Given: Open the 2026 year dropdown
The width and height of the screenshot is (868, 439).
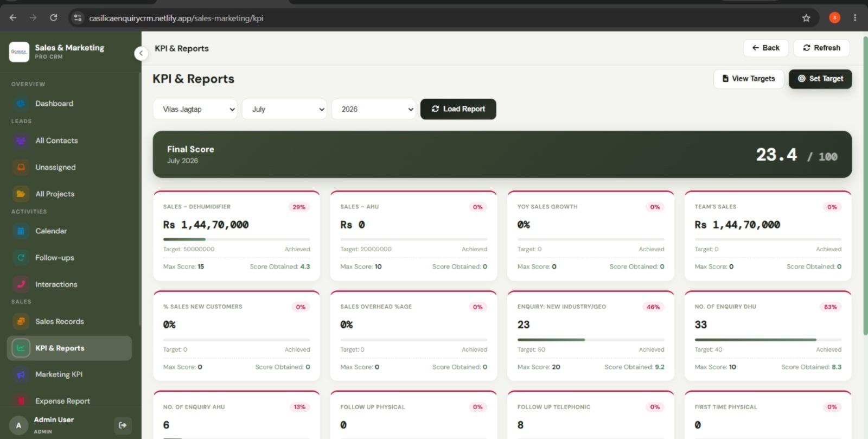Looking at the screenshot, I should (373, 109).
